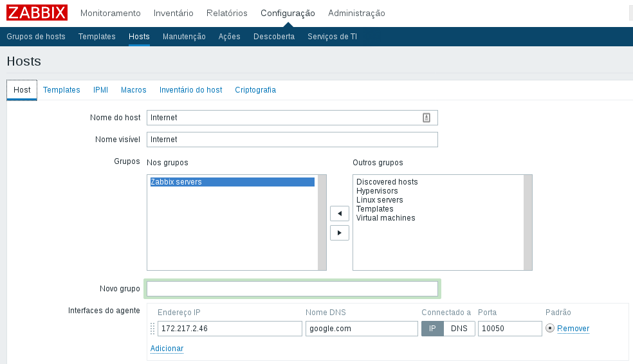Image resolution: width=633 pixels, height=364 pixels.
Task: Click the right arrow to move group
Action: tap(339, 233)
